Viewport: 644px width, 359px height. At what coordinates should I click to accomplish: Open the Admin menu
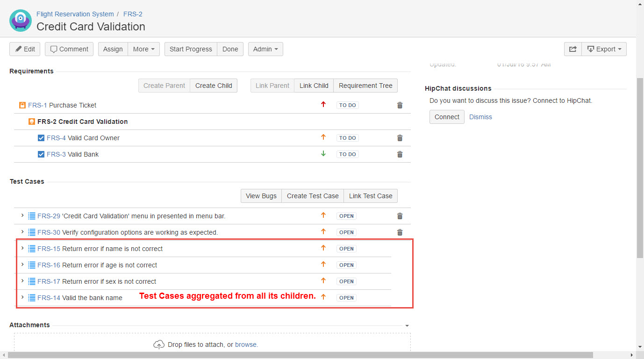(265, 49)
